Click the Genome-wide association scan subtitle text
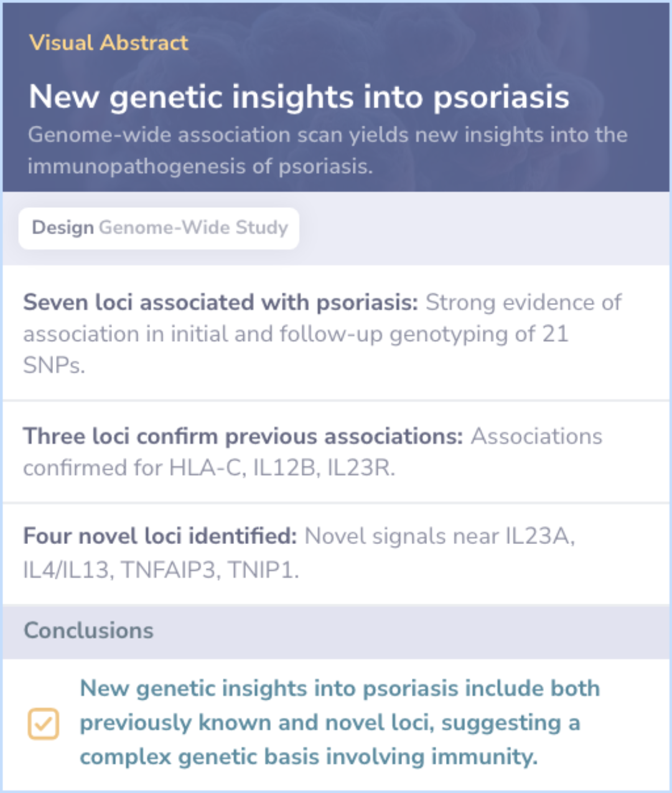 327,135
